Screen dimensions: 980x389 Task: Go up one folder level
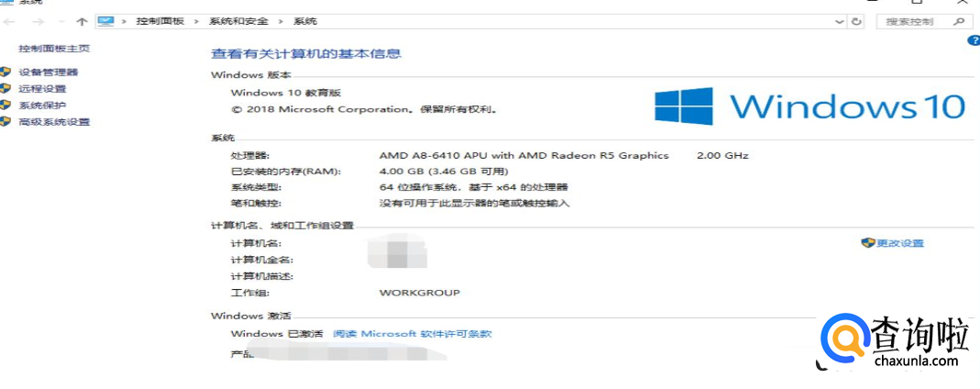pyautogui.click(x=82, y=22)
